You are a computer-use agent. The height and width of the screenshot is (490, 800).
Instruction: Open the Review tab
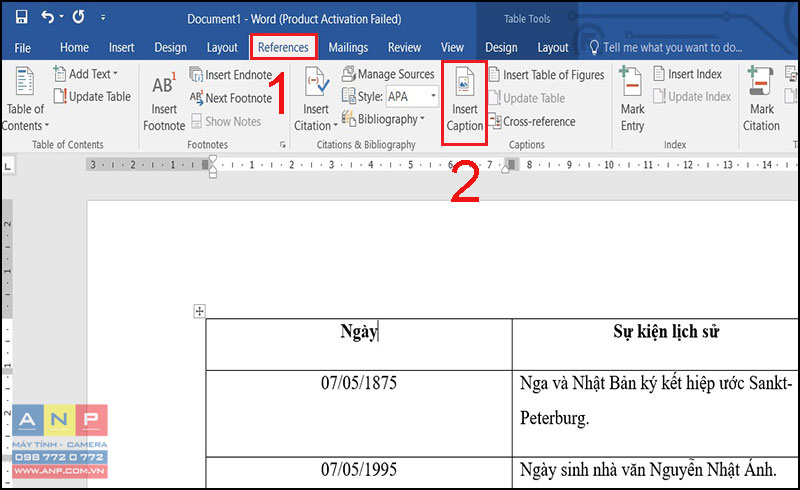[x=404, y=47]
